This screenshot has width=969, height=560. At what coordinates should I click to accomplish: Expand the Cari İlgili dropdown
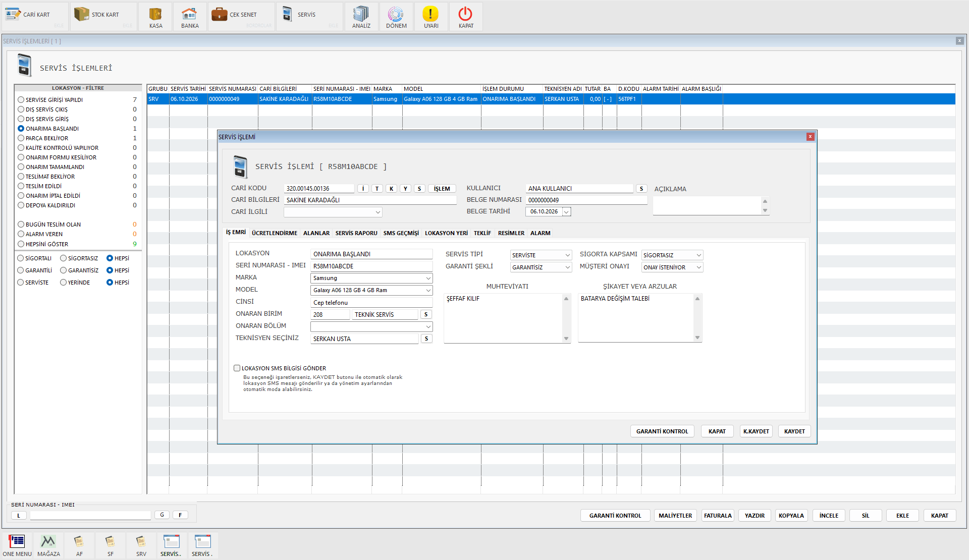click(x=378, y=212)
